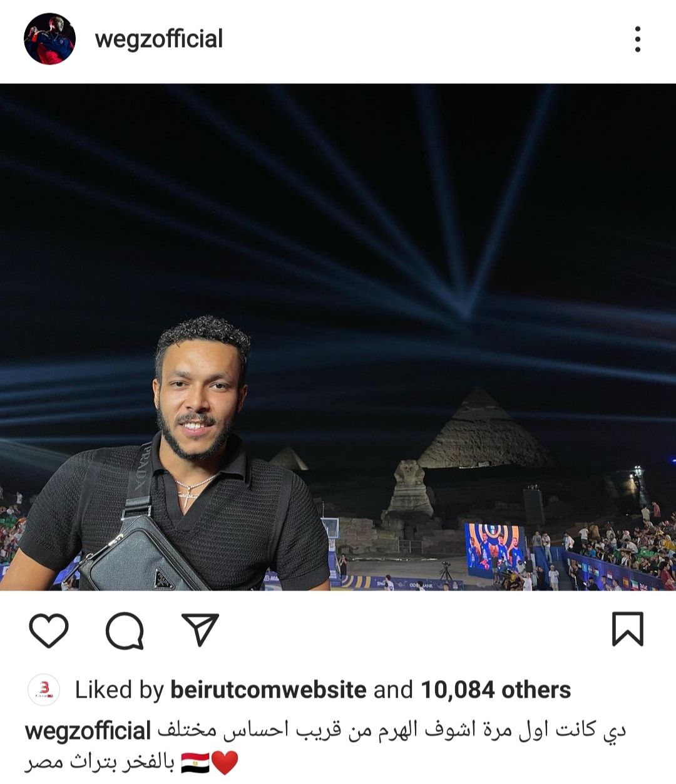Tap the pyramid in the photo
The image size is (676, 784).
point(481,432)
